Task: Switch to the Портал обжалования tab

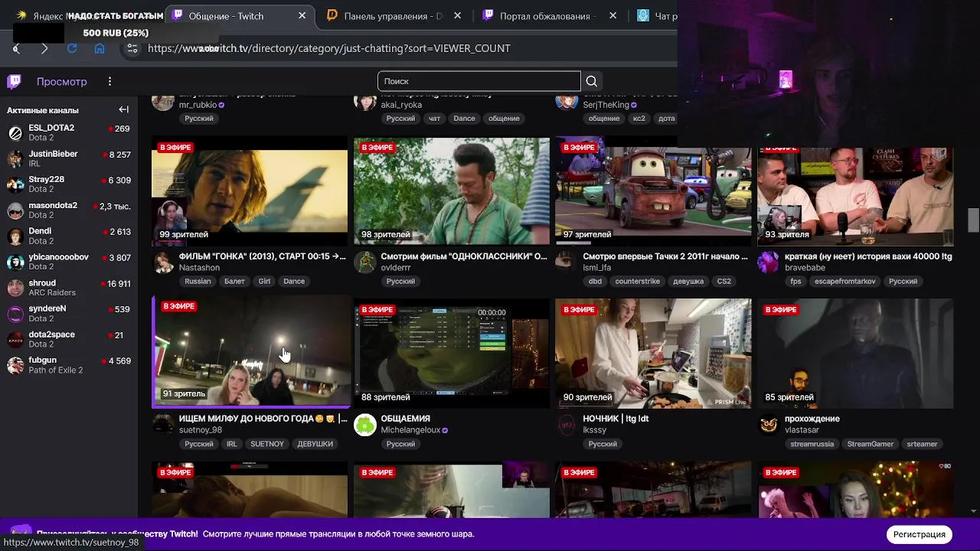Action: (x=548, y=16)
